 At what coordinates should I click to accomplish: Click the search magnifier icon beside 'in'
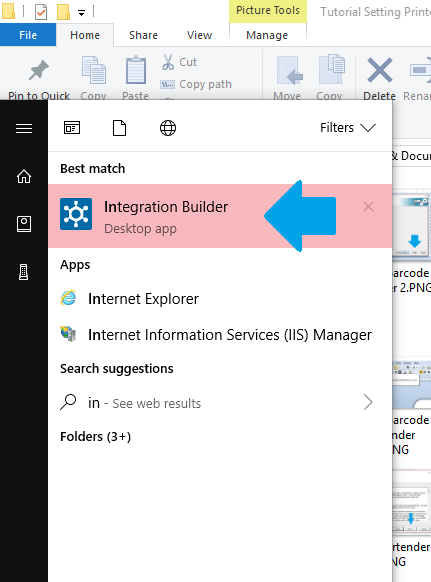68,402
